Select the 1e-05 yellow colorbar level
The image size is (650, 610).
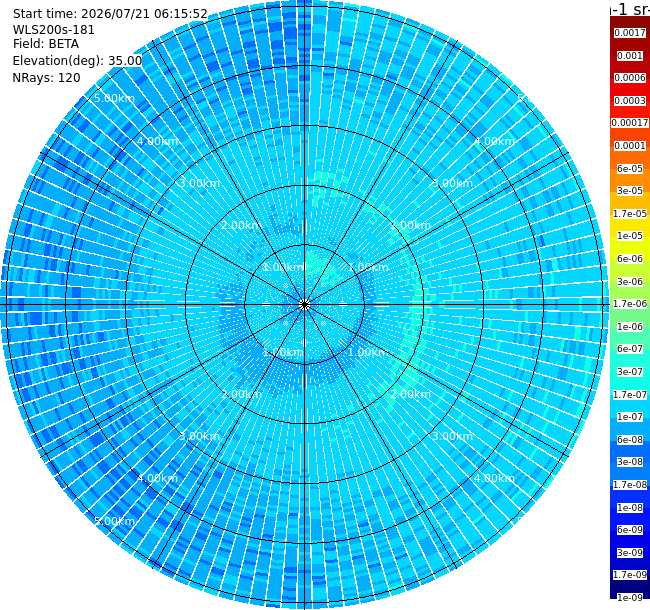pos(630,236)
